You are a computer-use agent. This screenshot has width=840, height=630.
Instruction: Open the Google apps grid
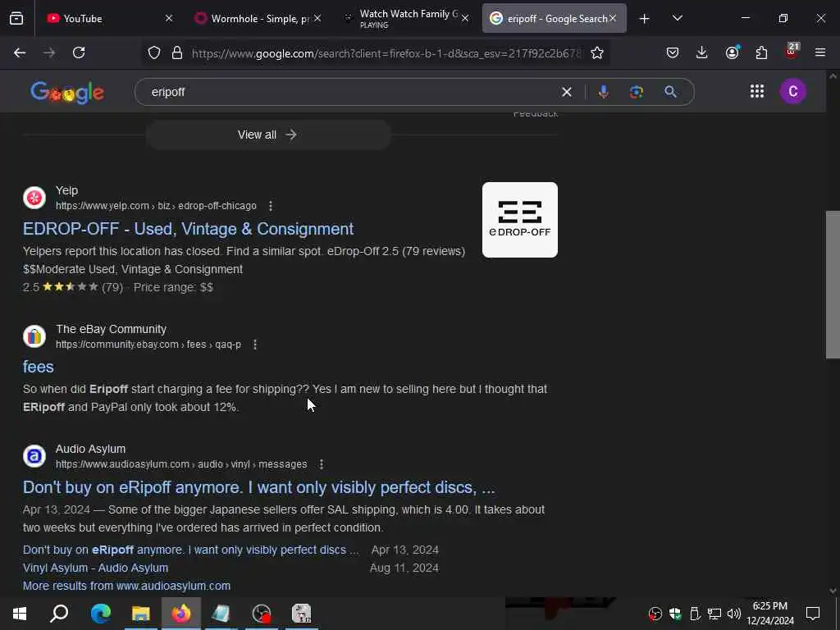[x=757, y=91]
